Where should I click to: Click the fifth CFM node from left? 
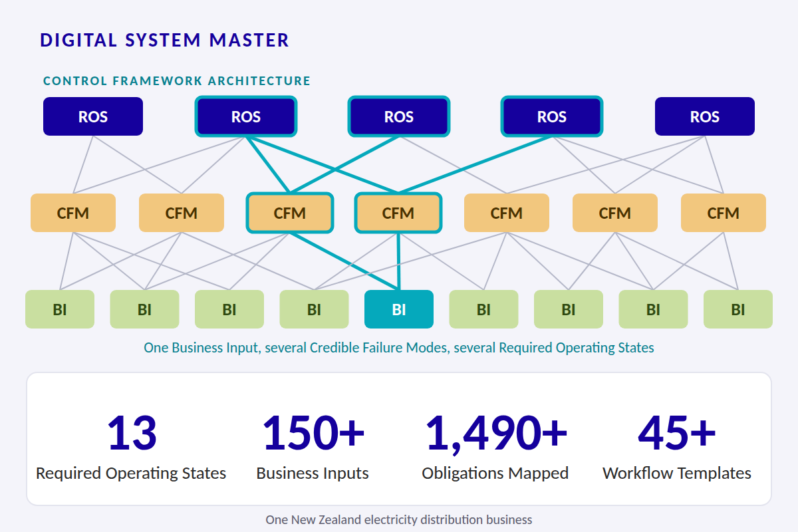tap(507, 213)
